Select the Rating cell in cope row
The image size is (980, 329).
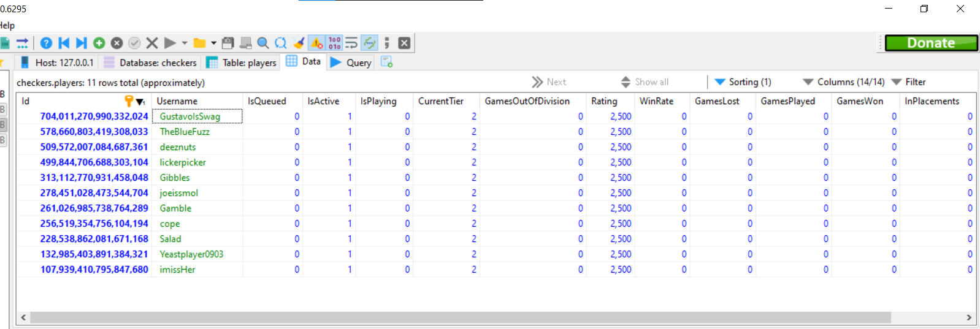tap(610, 224)
